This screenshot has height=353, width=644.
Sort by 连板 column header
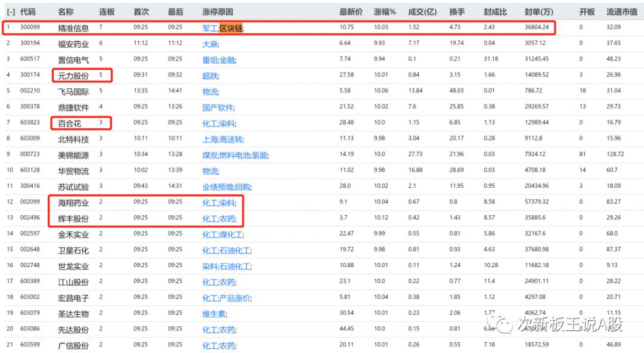coord(107,12)
